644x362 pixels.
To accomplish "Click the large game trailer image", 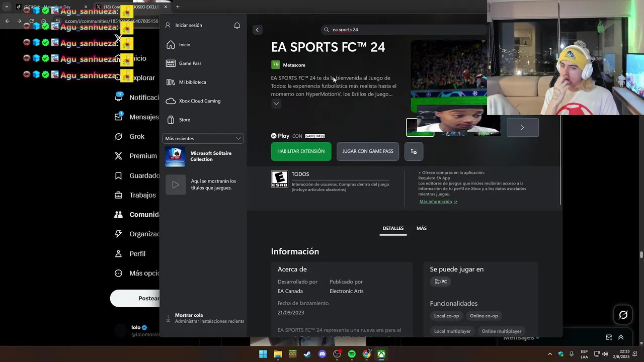I will (449, 76).
